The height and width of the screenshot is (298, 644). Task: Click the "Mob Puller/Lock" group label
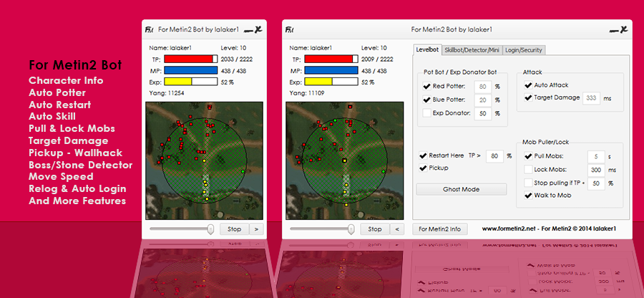pos(545,143)
